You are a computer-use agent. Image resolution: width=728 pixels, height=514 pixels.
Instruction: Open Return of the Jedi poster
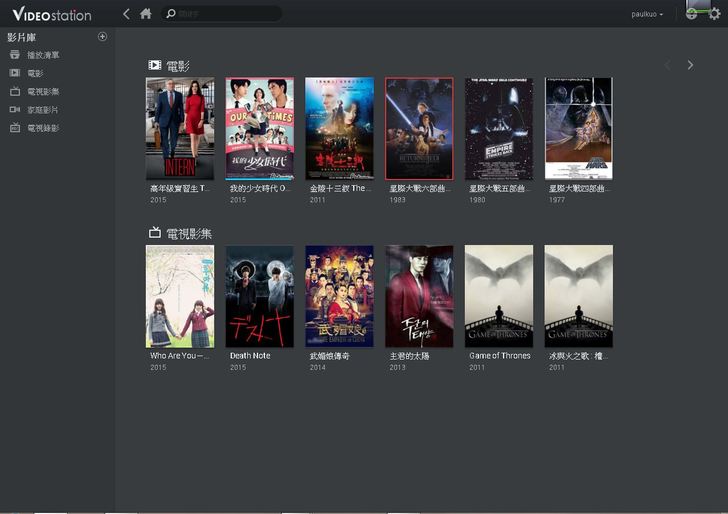tap(419, 129)
